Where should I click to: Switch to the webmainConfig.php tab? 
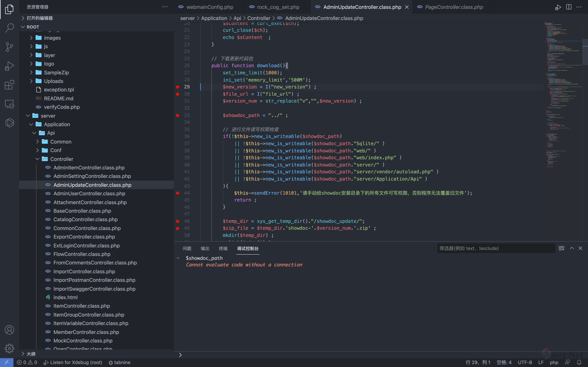pos(210,7)
